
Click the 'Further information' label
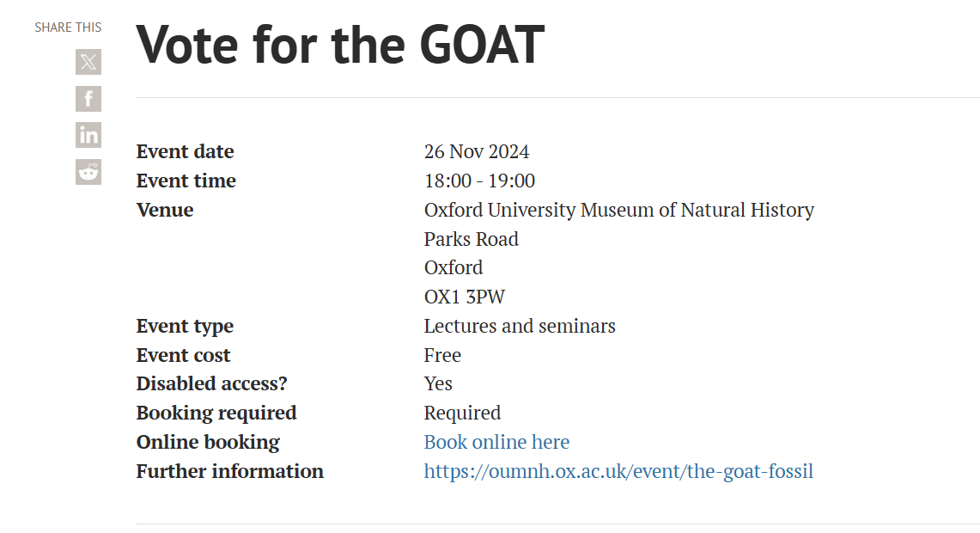coord(229,471)
